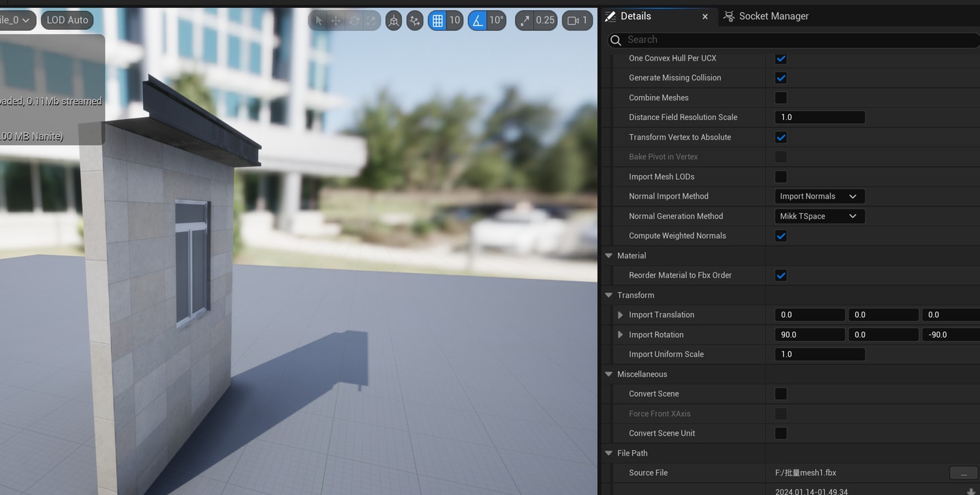The height and width of the screenshot is (495, 980).
Task: Select the viewport select-objects arrow tool
Action: (318, 20)
